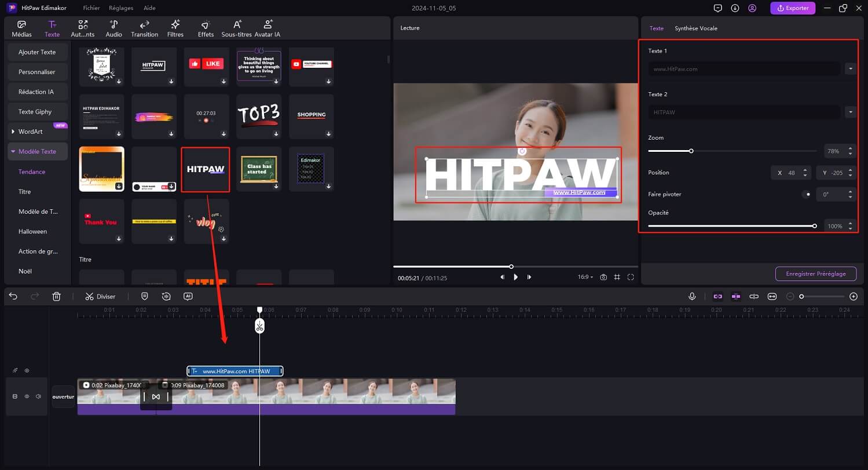The height and width of the screenshot is (470, 868).
Task: Open the Transition library
Action: (145, 28)
